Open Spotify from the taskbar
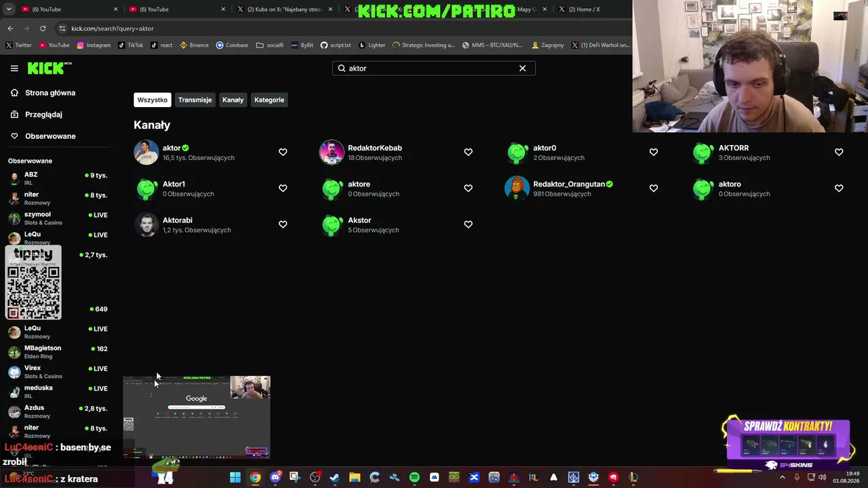The height and width of the screenshot is (488, 868). (414, 478)
